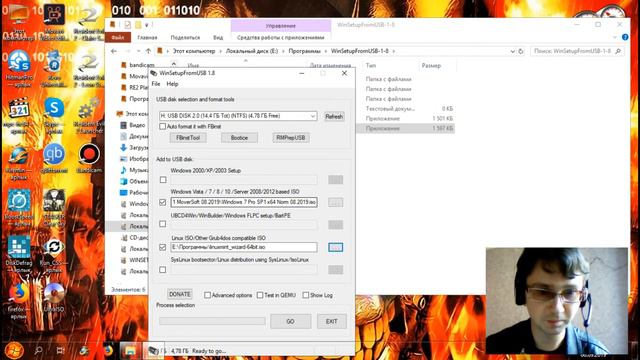Click the search magnifier in Explorer search box

[618, 51]
